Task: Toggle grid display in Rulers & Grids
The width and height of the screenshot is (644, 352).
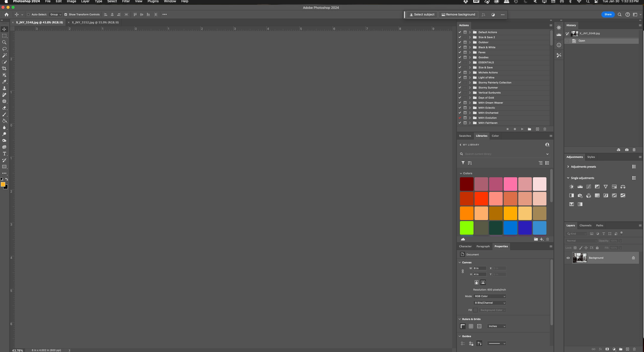Action: point(471,326)
